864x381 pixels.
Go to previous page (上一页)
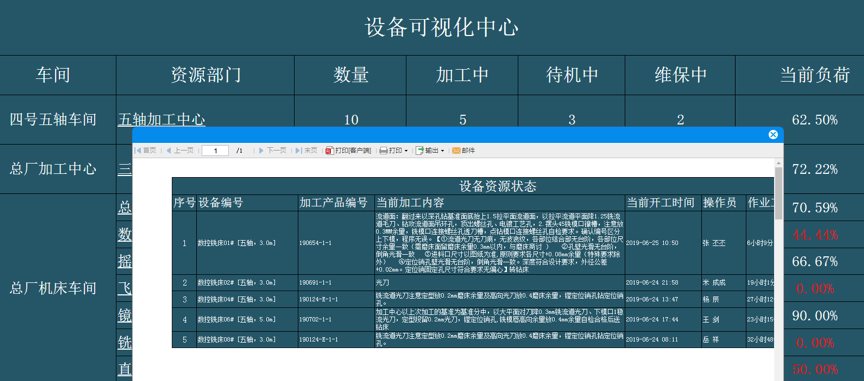180,150
